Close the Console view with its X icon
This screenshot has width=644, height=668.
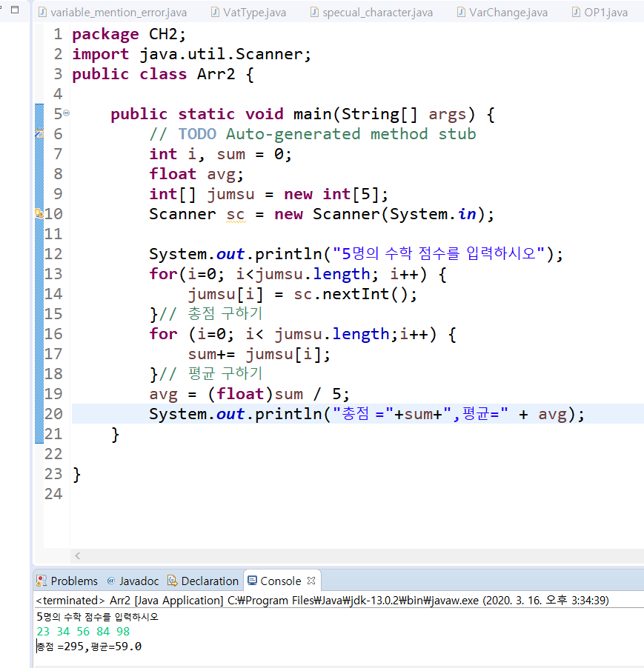(311, 581)
